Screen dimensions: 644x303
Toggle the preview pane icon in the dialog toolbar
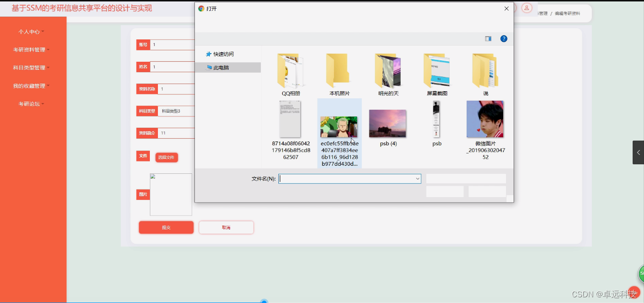[x=488, y=38]
